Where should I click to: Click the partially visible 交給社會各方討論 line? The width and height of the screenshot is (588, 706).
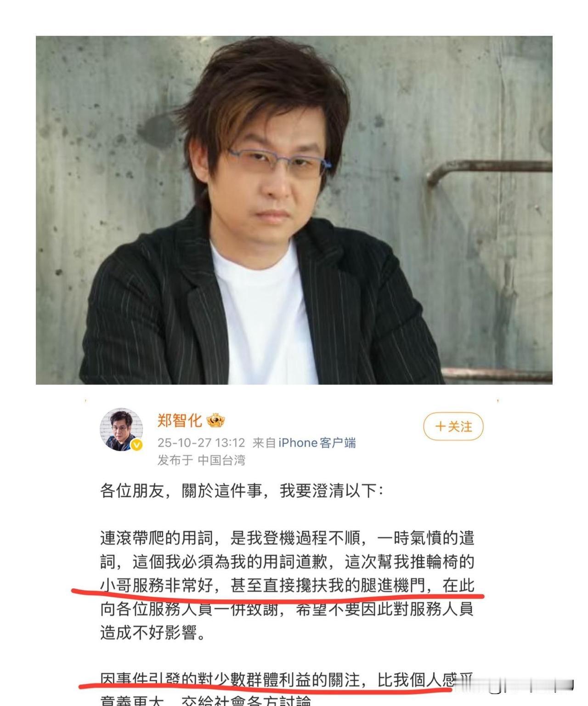pyautogui.click(x=206, y=701)
